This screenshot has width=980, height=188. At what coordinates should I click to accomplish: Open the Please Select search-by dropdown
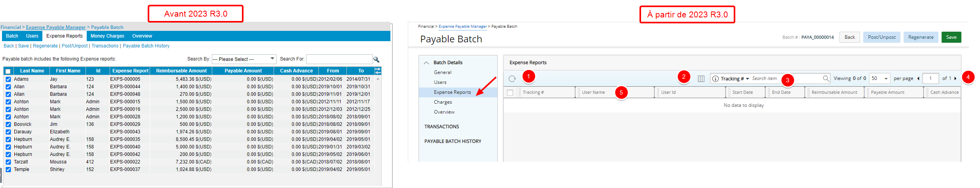[244, 59]
